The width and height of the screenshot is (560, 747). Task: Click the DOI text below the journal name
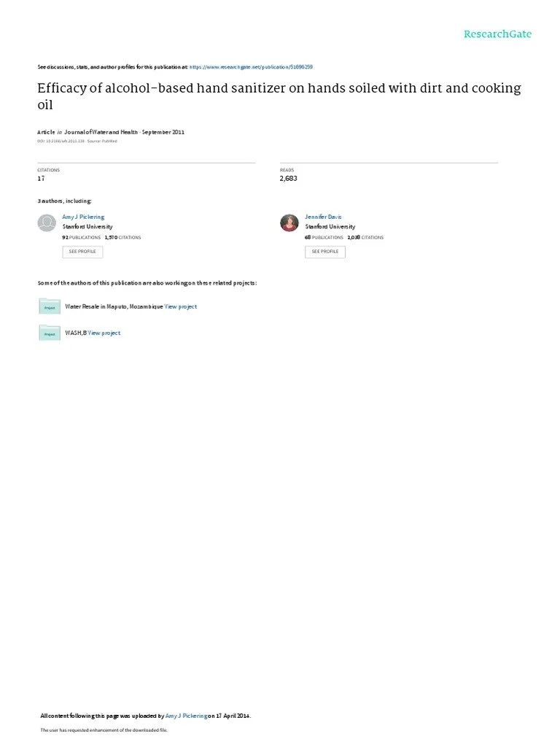pyautogui.click(x=61, y=141)
